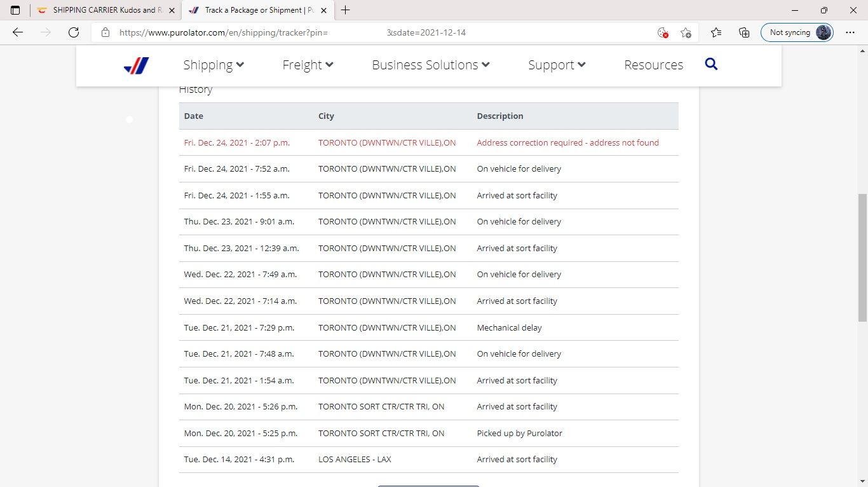Open the blocked cookies indicator
The height and width of the screenshot is (487, 868).
(x=663, y=32)
